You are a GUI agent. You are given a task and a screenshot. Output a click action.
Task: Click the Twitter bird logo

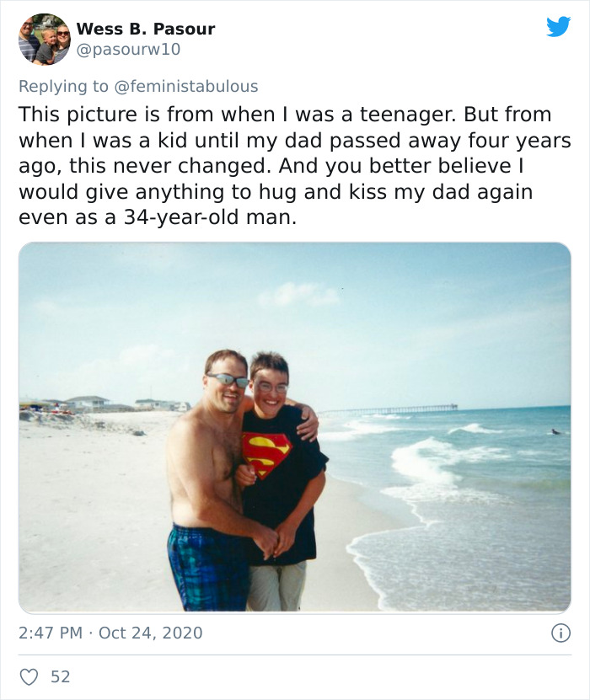point(558,27)
